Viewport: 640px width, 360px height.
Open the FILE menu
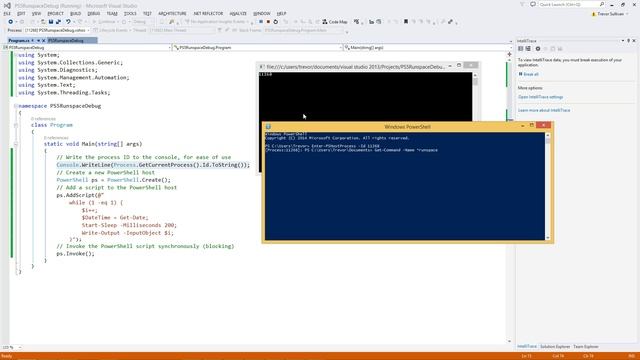[x=7, y=13]
